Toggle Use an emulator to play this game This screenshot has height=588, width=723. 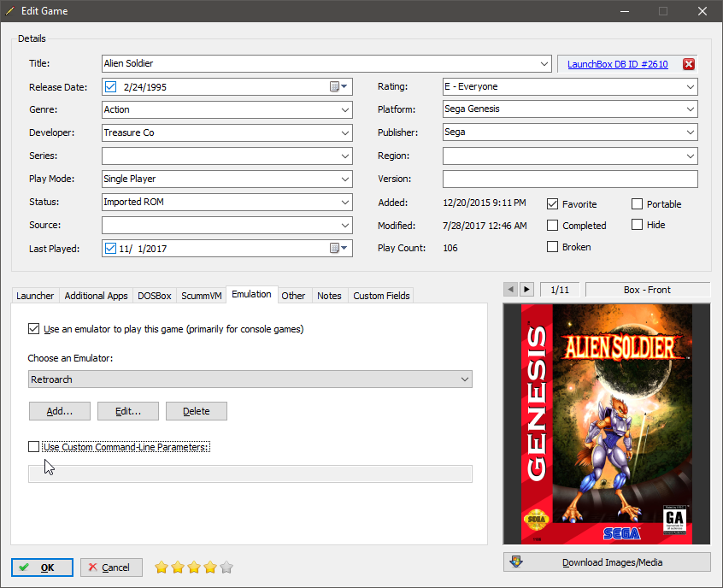tap(33, 329)
